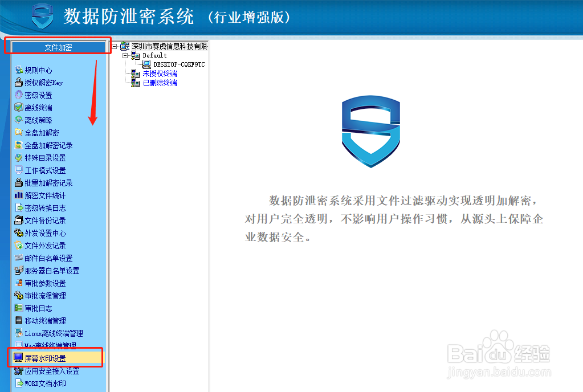This screenshot has width=583, height=392.
Task: Open 授权解密Key menu entry
Action: coord(43,83)
